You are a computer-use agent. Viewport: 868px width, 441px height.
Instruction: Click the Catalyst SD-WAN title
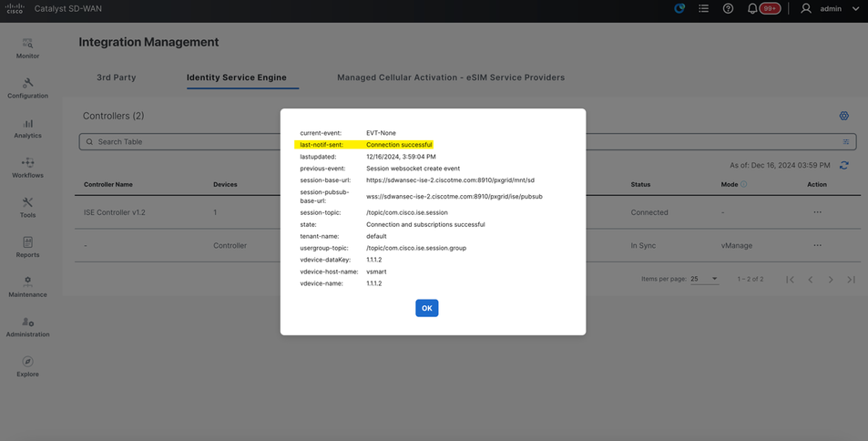pos(68,9)
